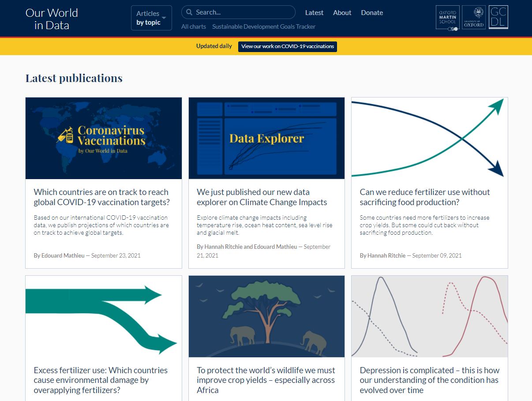Open article on global COVID-19 vaccination targets
Viewport: 532px width, 401px height.
click(101, 197)
